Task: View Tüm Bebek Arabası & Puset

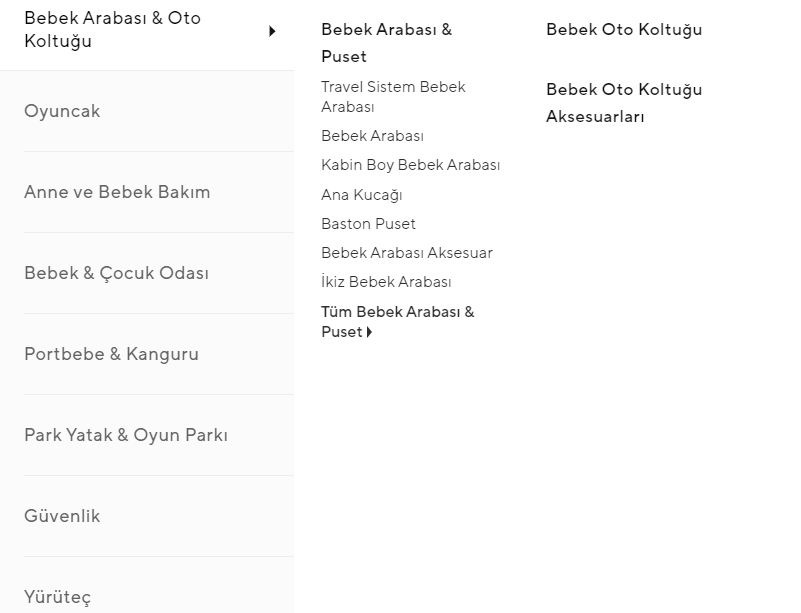Action: [397, 321]
